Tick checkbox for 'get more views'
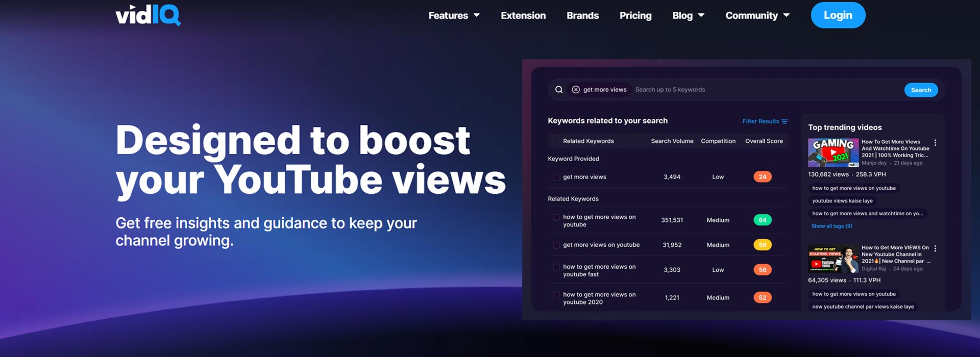 tap(556, 177)
